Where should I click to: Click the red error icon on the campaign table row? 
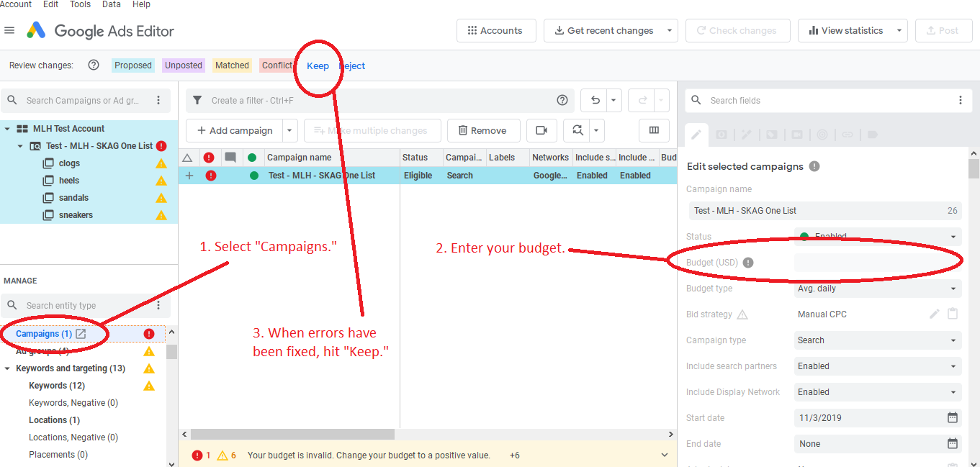coord(210,175)
